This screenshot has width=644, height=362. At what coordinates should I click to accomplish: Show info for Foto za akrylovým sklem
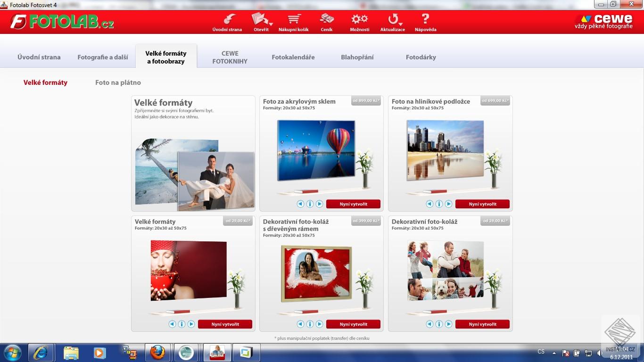pos(310,204)
